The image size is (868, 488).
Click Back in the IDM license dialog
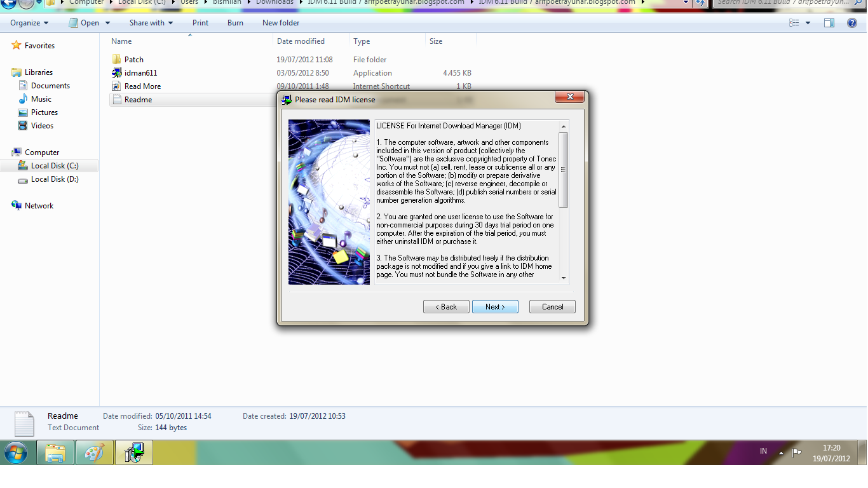point(446,307)
